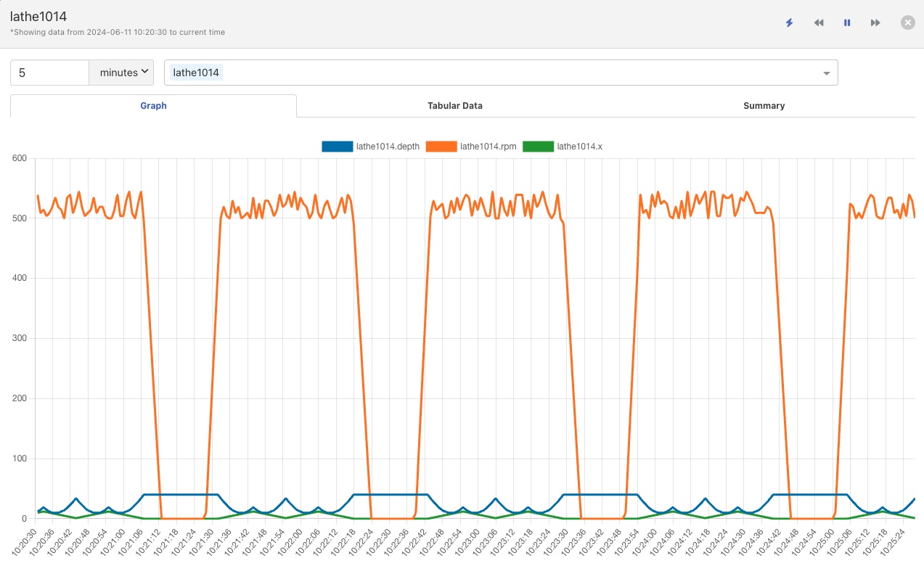Open the Summary tab

(x=764, y=106)
